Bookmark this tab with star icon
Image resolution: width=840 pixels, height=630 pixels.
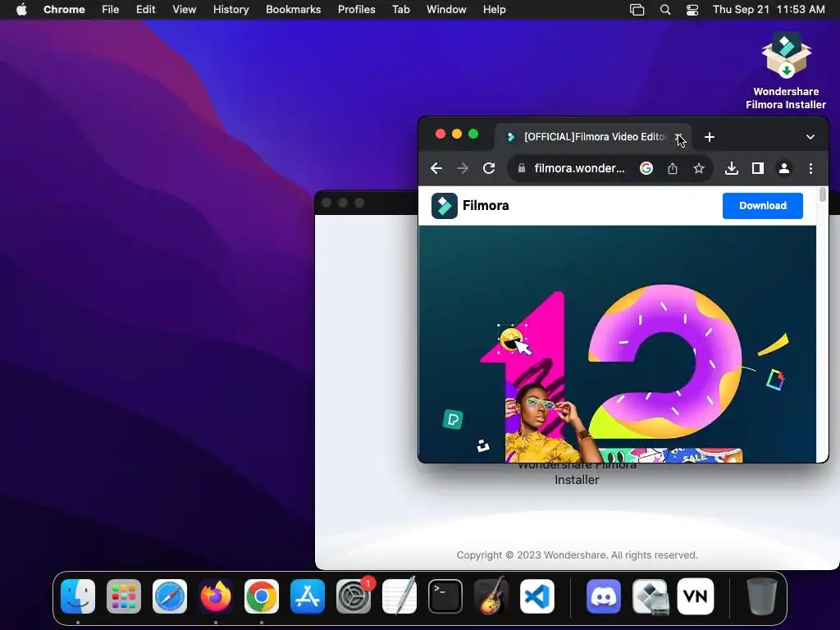pyautogui.click(x=699, y=168)
